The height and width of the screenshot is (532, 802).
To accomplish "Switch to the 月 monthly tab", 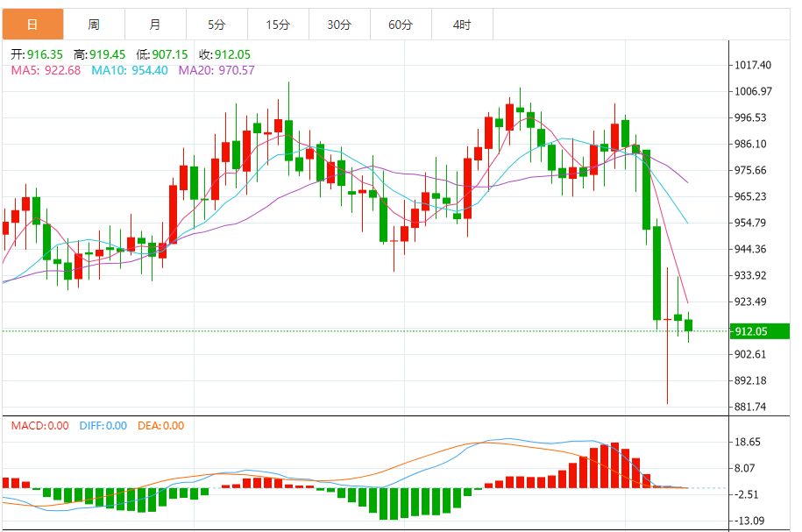I will (x=155, y=25).
